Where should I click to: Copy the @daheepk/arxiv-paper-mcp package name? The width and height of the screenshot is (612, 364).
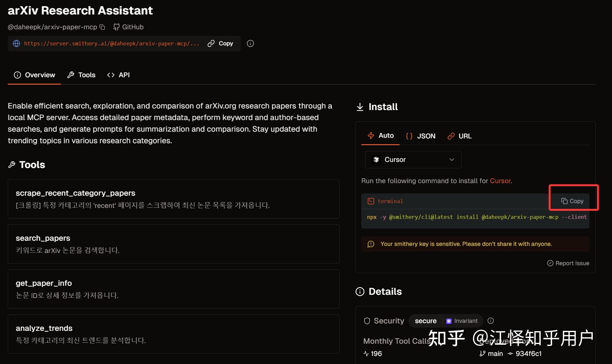point(102,27)
